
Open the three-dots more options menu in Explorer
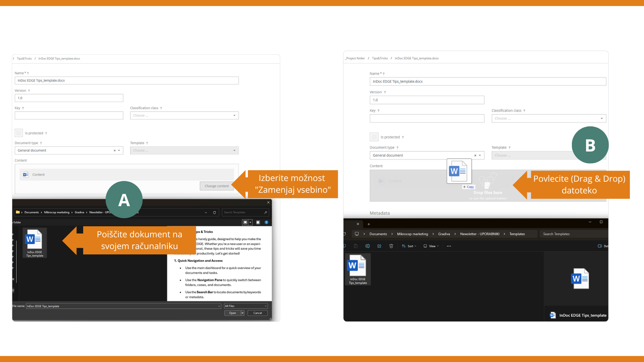449,246
